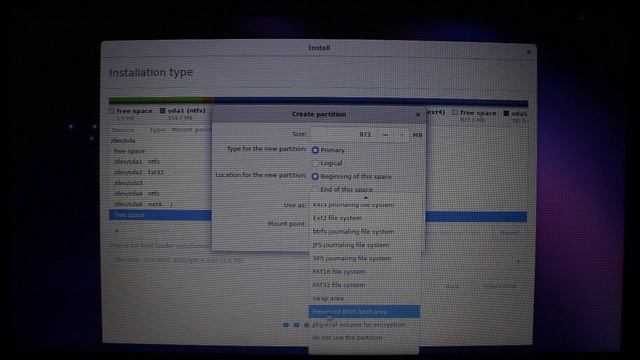Click the up arrow atop the filesystem list

[366, 198]
